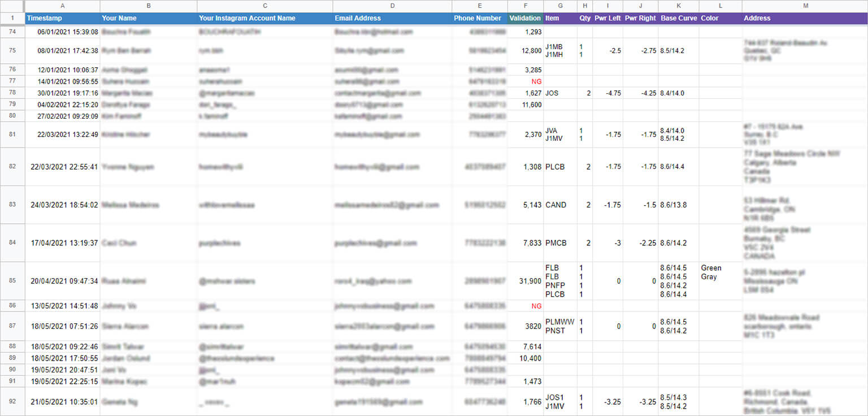868x416 pixels.
Task: Select the column A header letter
Action: pyautogui.click(x=62, y=6)
